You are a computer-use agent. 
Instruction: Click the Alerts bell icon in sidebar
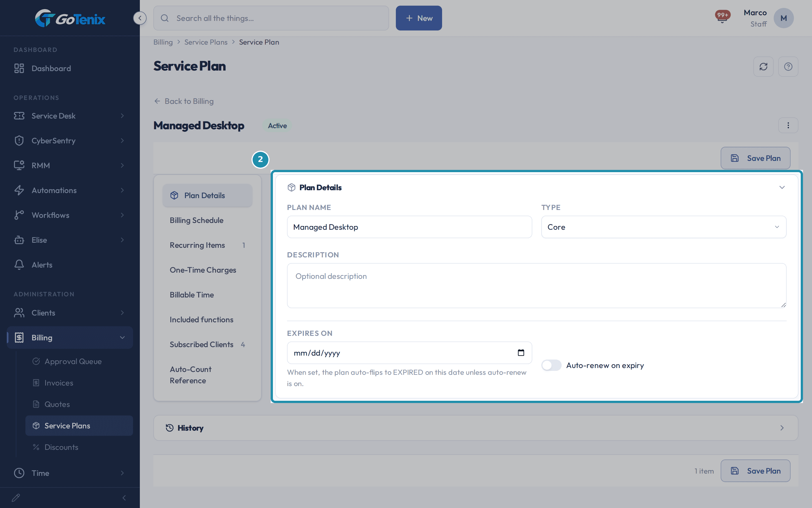pyautogui.click(x=19, y=265)
